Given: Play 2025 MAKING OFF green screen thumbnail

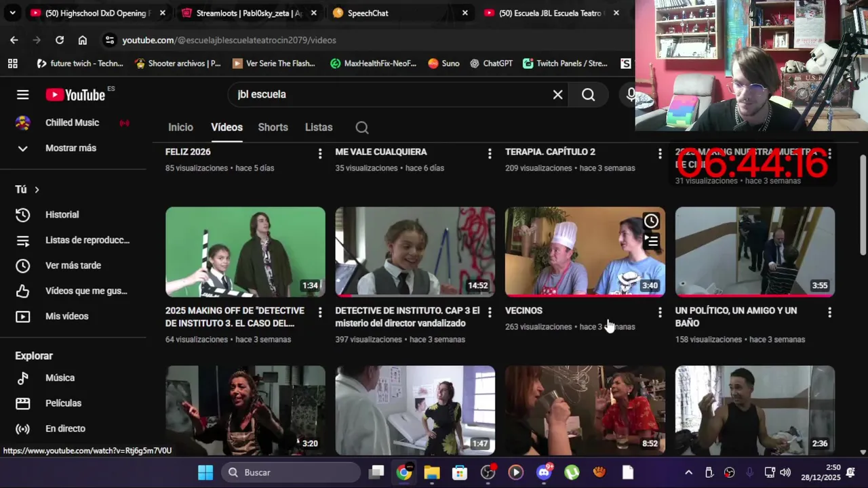Looking at the screenshot, I should 245,251.
